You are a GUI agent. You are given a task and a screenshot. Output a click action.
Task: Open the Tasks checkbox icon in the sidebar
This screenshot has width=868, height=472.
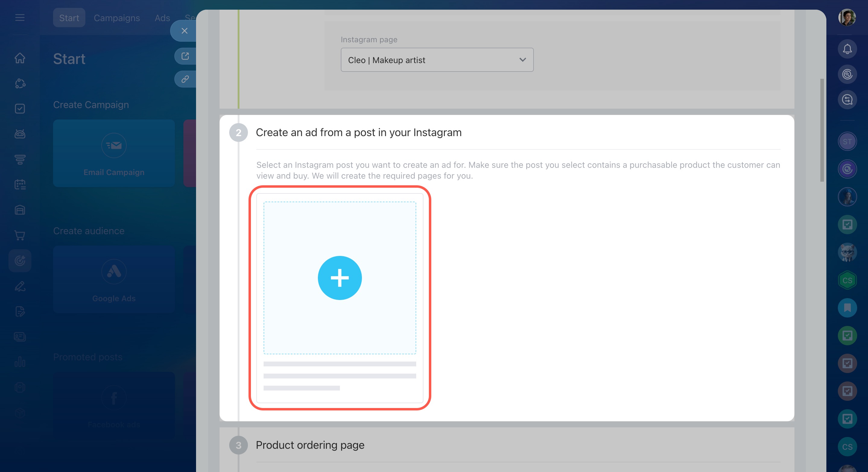[x=20, y=109]
